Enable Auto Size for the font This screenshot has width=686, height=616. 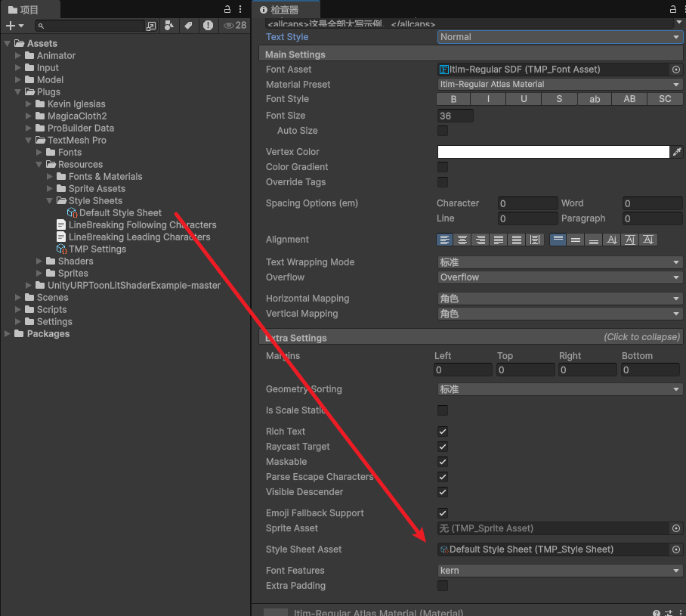(x=443, y=130)
